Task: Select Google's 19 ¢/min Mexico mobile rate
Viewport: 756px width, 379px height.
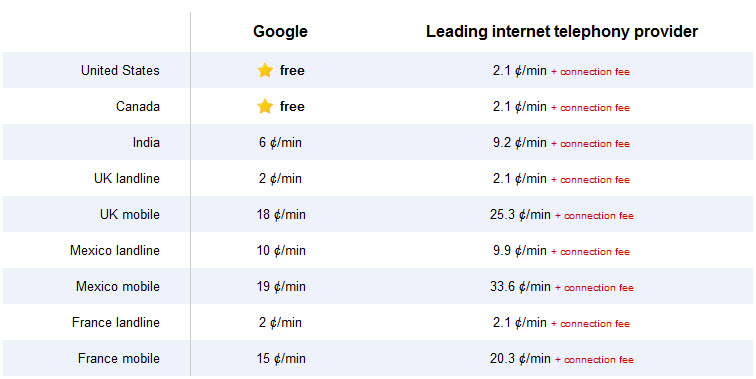Action: [281, 287]
